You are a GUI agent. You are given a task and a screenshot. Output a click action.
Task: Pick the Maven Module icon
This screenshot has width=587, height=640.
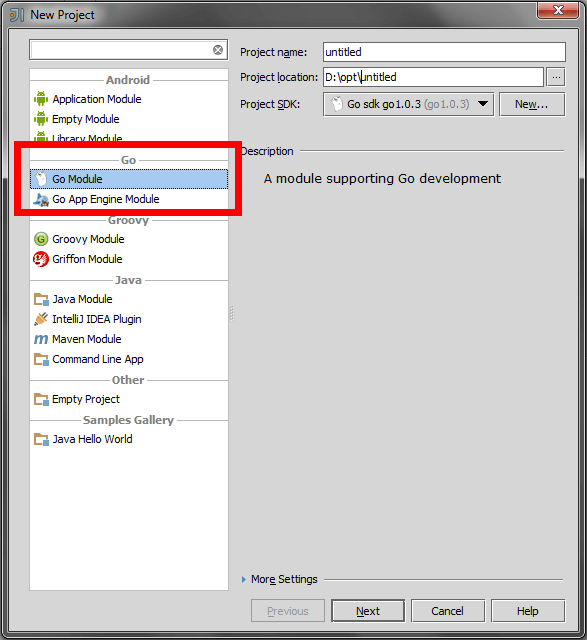tap(41, 339)
